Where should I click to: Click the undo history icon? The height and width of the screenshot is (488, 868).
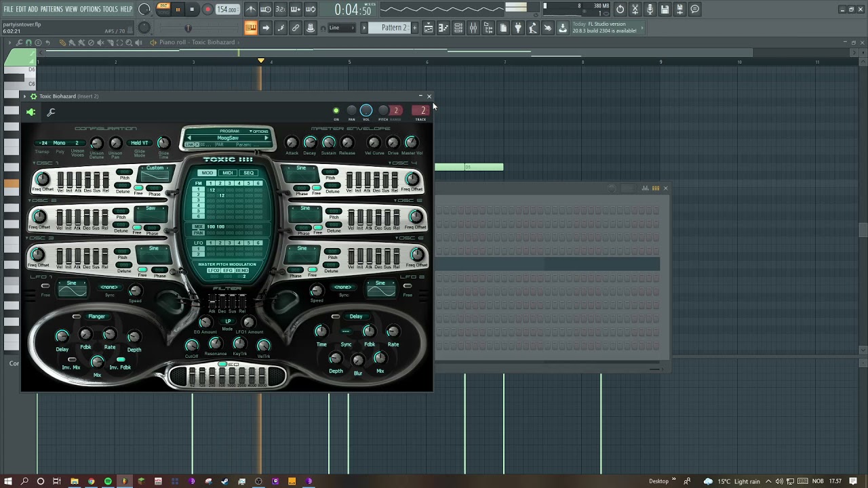click(620, 9)
